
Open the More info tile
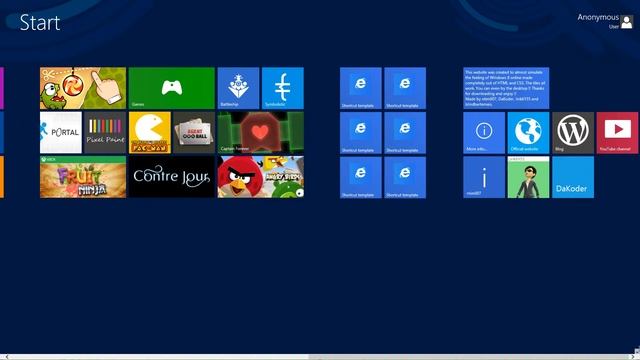point(484,133)
